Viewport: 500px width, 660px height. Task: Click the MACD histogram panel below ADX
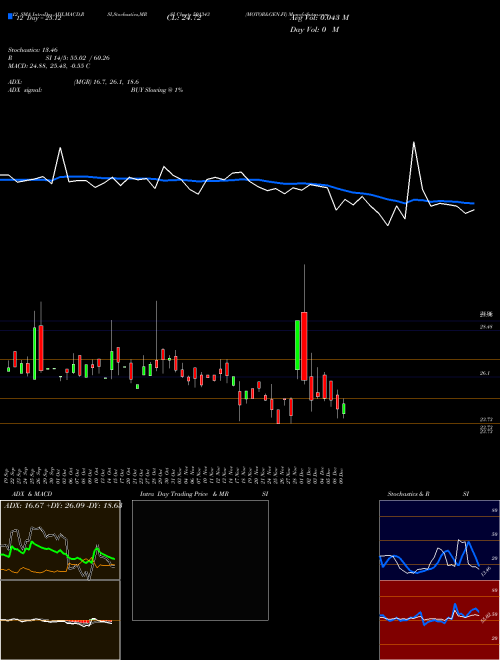[x=60, y=620]
